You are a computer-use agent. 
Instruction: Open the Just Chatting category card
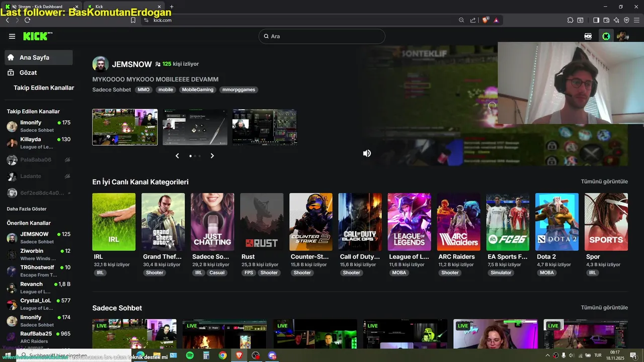(x=212, y=222)
